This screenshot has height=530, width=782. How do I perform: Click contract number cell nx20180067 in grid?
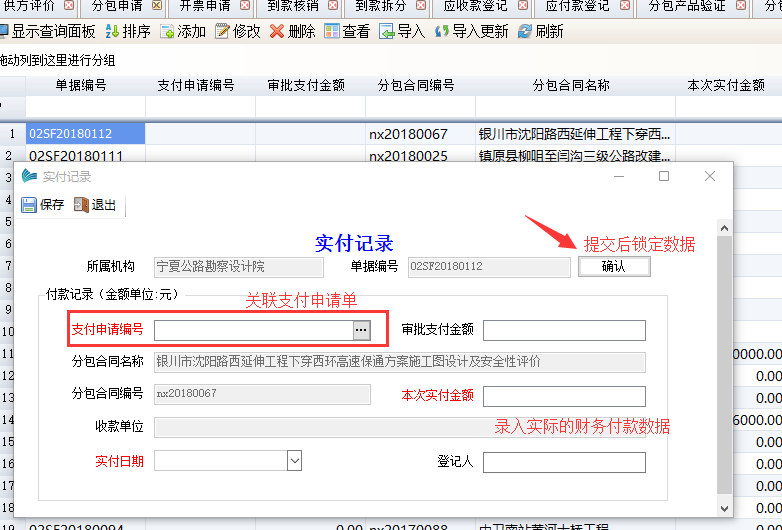coord(420,134)
